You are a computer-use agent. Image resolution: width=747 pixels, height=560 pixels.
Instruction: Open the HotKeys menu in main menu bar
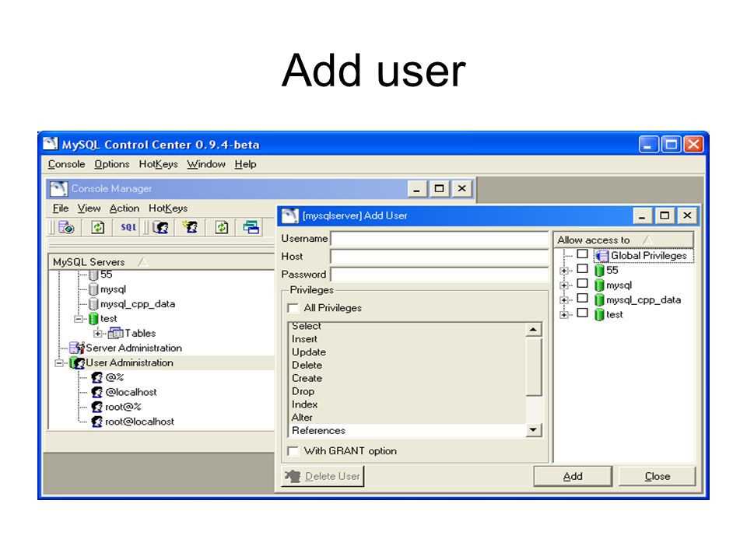pos(158,164)
